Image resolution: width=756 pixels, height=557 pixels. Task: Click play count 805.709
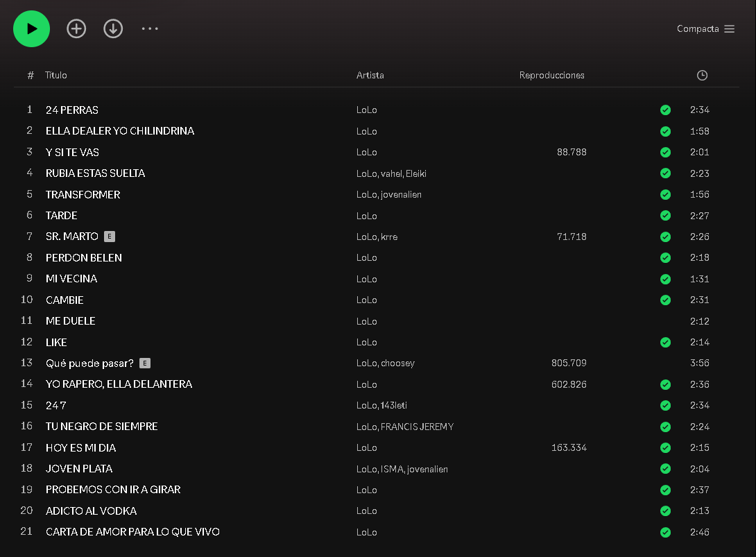coord(569,363)
